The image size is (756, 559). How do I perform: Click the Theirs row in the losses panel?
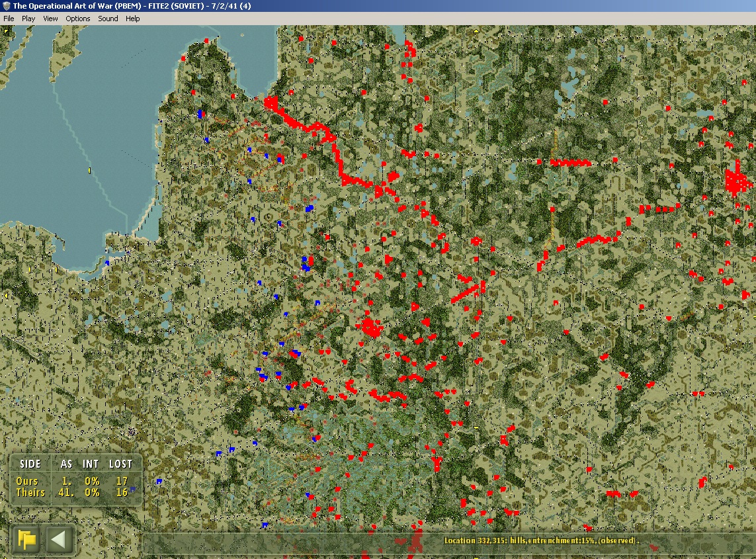pos(72,492)
